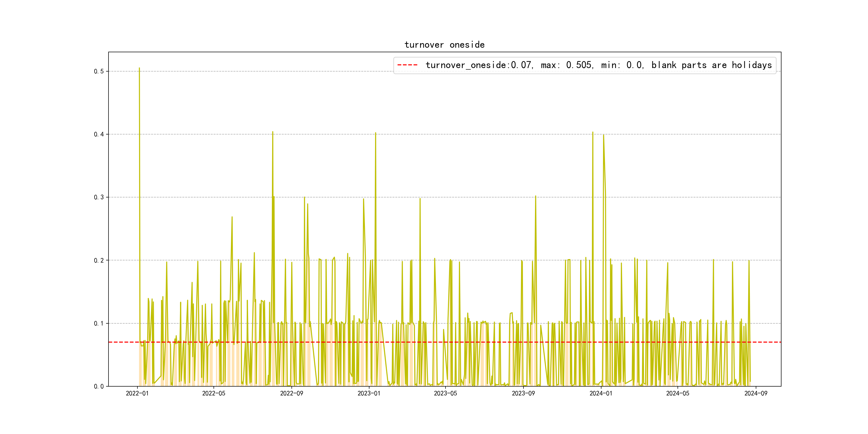Click the 2024-01 x-axis tick label
Viewport: 868px width, 434px height.
click(601, 394)
